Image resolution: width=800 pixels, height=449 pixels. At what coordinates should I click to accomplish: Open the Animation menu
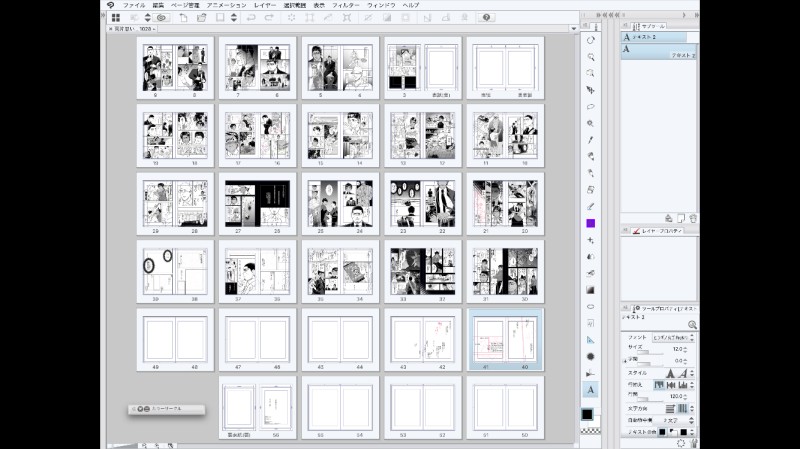click(x=227, y=5)
